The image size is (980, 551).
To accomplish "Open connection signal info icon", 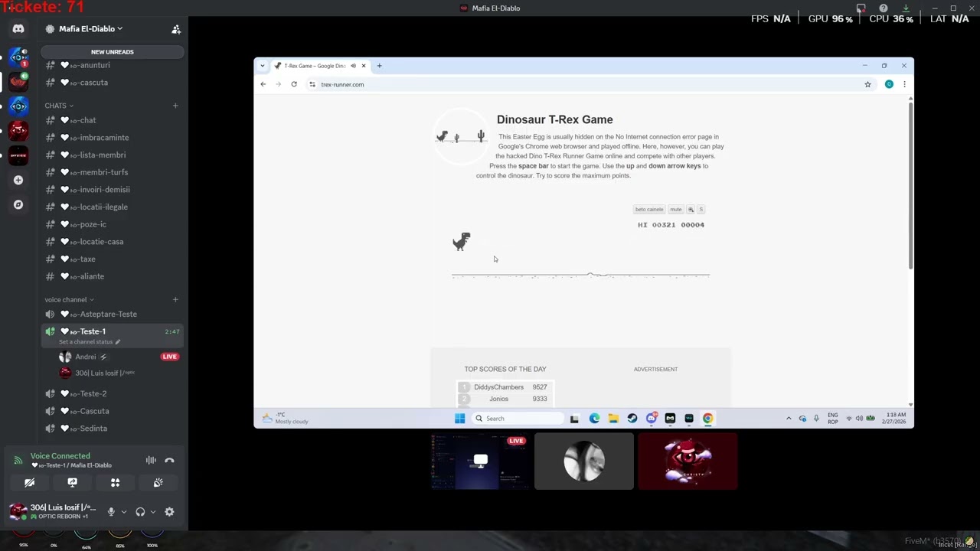I will (x=18, y=461).
